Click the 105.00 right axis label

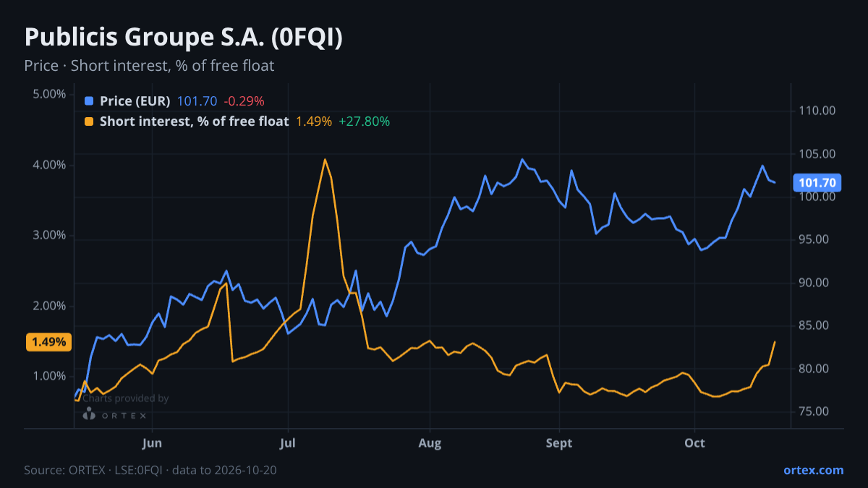(818, 154)
